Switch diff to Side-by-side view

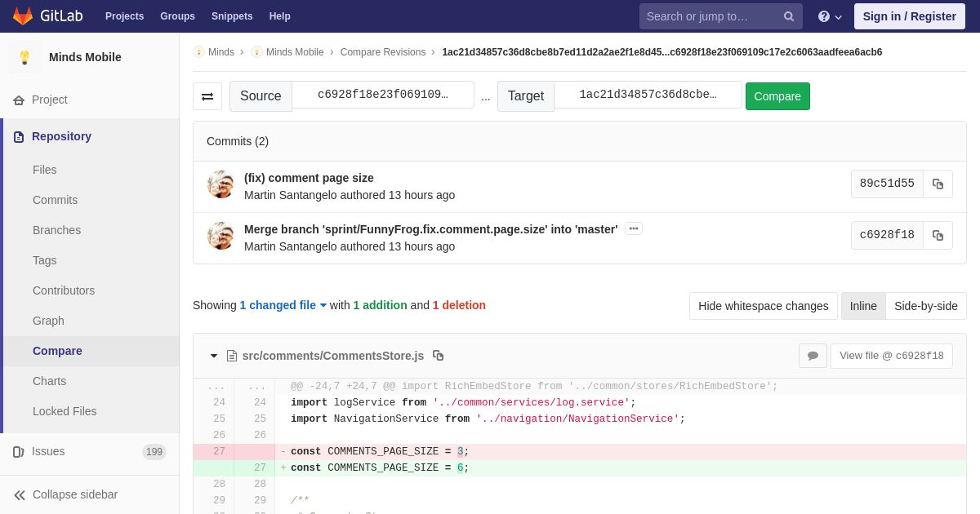(925, 306)
